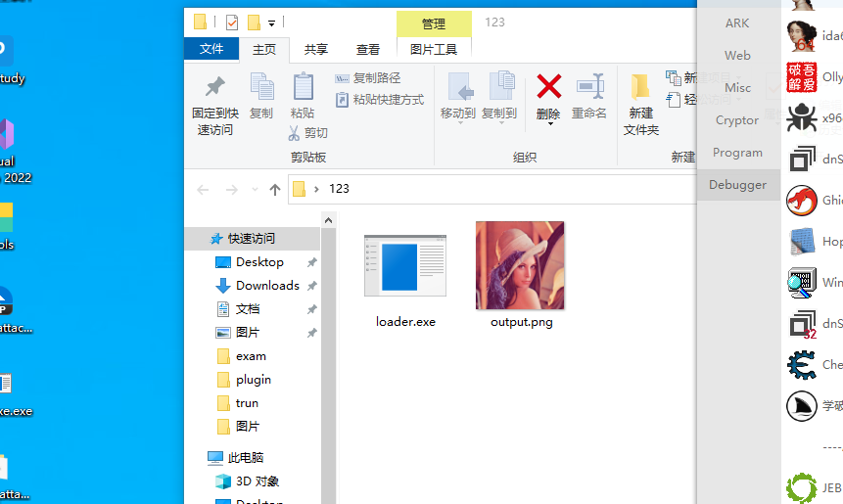Select Misc category in tools panel
The width and height of the screenshot is (843, 504).
point(737,87)
